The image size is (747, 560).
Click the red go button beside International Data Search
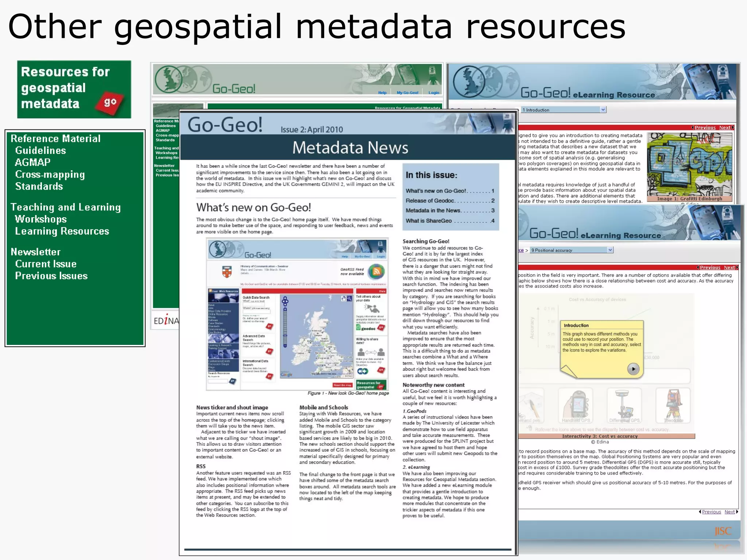(x=270, y=376)
